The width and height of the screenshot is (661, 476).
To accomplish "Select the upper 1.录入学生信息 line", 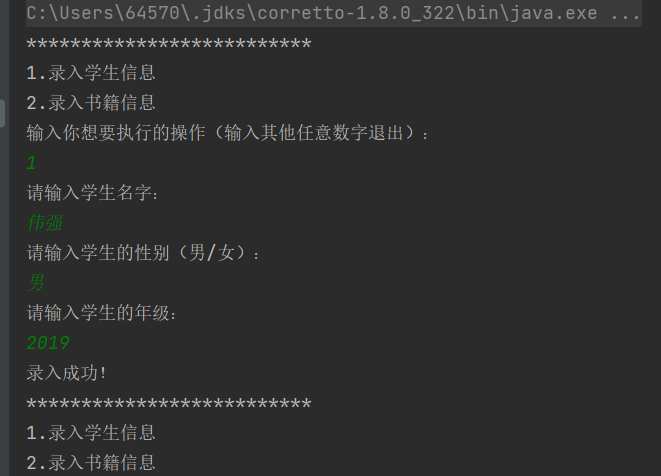I will (x=91, y=73).
